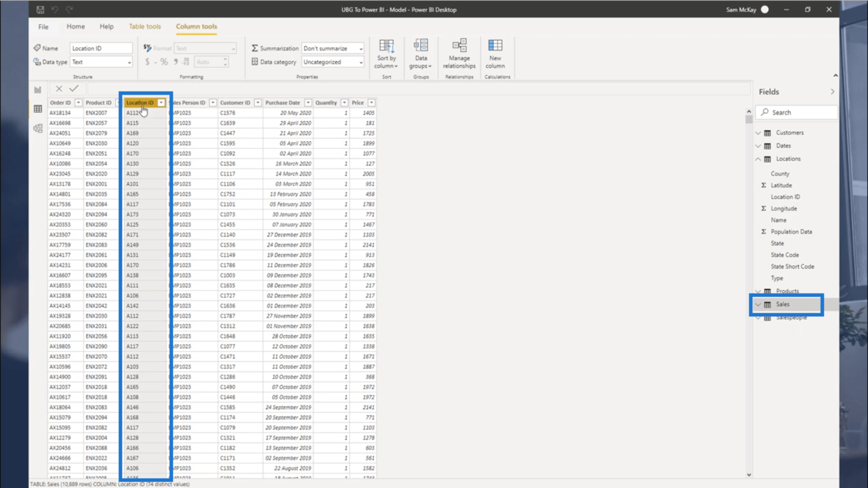The width and height of the screenshot is (868, 488).
Task: Expand the Dates table
Action: (758, 146)
